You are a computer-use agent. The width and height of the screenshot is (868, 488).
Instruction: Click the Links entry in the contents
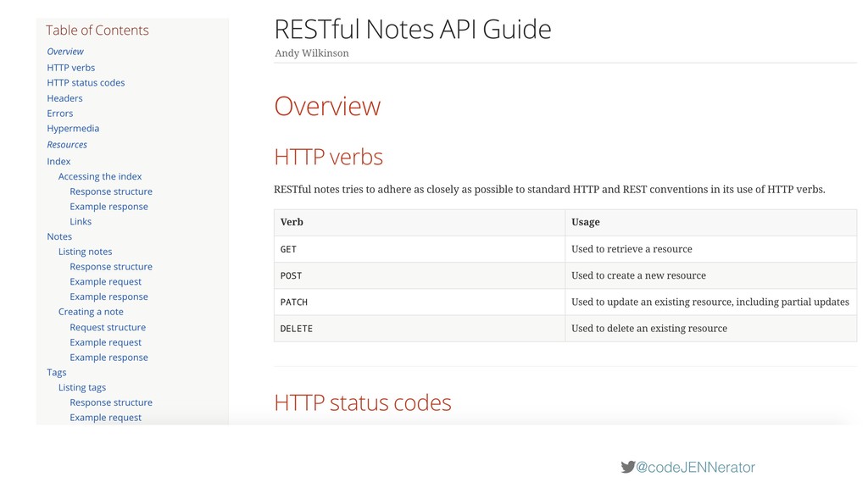[81, 221]
